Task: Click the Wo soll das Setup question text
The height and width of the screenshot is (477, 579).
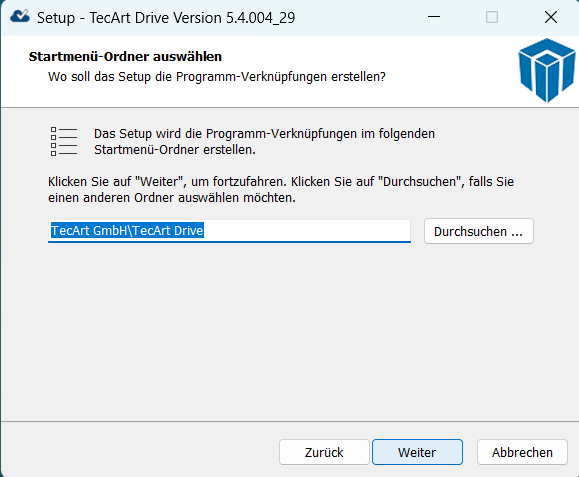Action: 217,77
